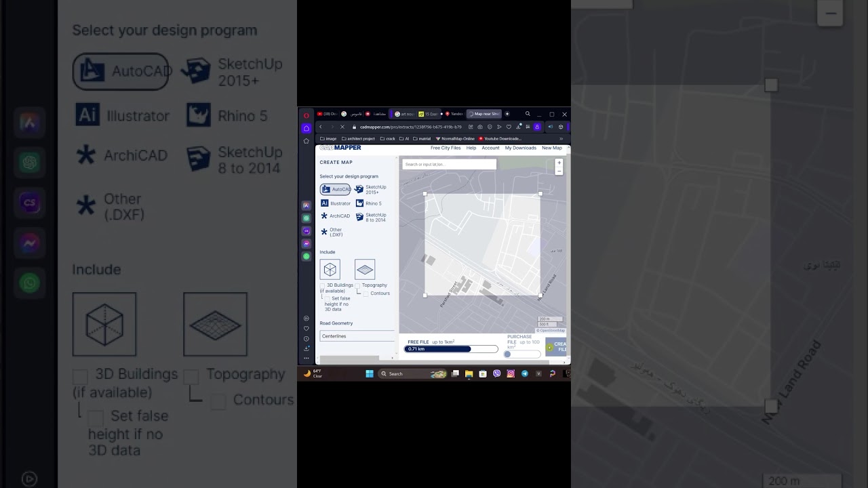This screenshot has height=488, width=868.
Task: Switch to the Yandex browser tab
Action: pos(454,114)
